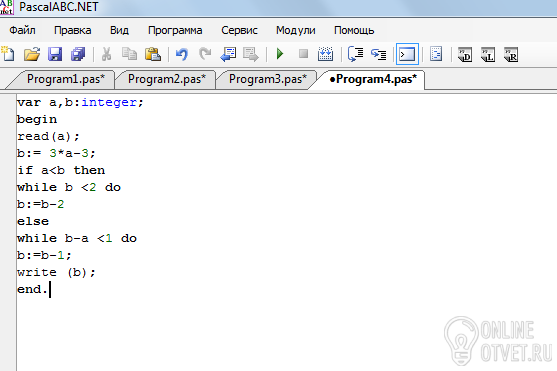Image resolution: width=557 pixels, height=371 pixels.
Task: Switch to the Program1.pas tab
Action: coord(66,79)
